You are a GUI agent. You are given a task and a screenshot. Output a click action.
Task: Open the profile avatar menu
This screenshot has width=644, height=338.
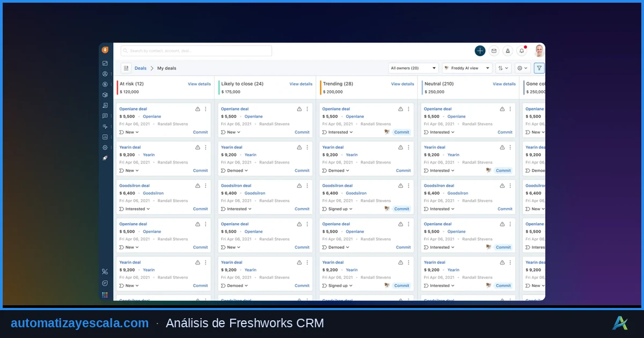[538, 50]
